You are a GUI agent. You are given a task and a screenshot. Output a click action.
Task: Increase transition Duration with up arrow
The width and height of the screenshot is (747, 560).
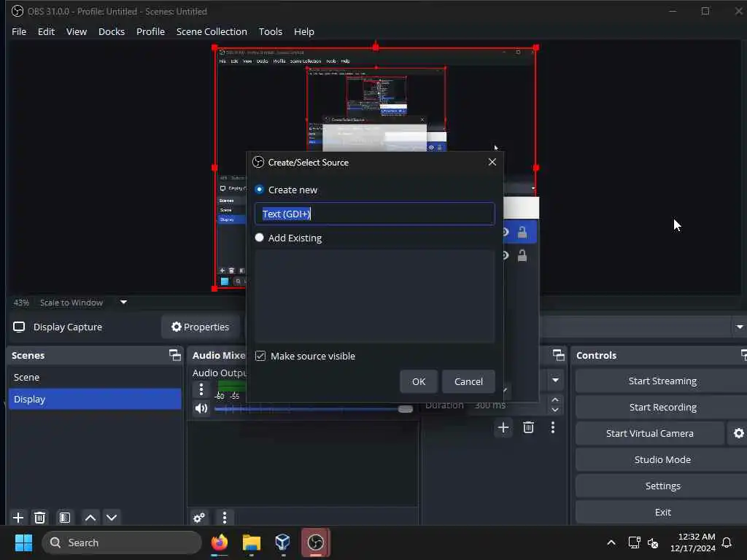pyautogui.click(x=555, y=400)
